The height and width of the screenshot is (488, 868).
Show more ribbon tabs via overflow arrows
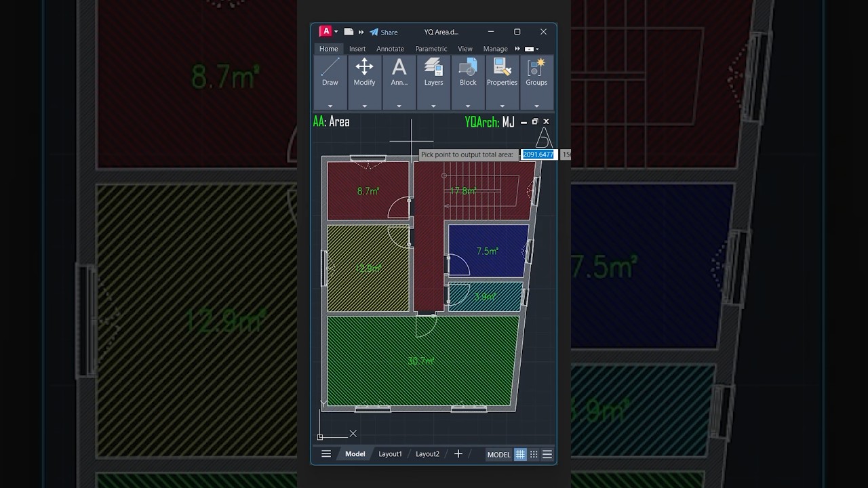point(517,49)
